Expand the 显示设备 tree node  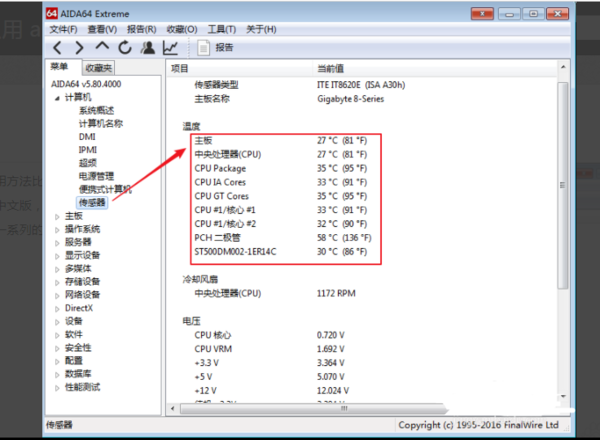(x=57, y=256)
